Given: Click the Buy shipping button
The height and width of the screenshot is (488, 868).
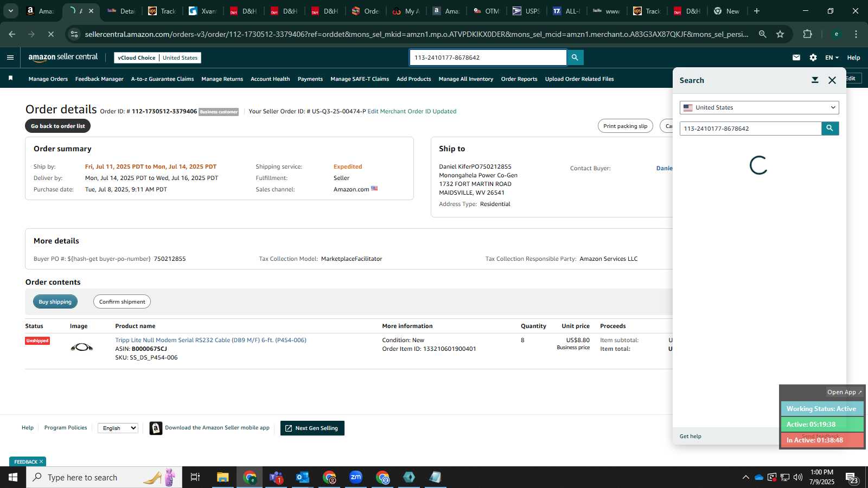Looking at the screenshot, I should (55, 301).
